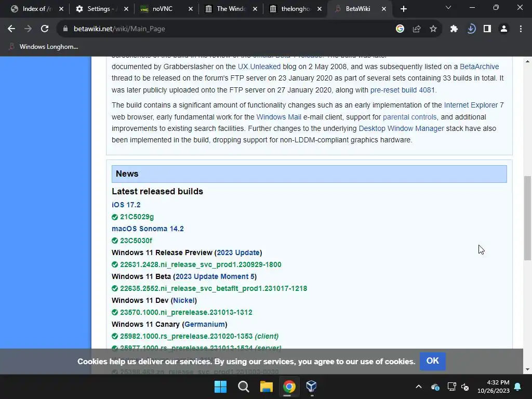Open the BetaArchive link
The width and height of the screenshot is (532, 399).
(x=479, y=66)
